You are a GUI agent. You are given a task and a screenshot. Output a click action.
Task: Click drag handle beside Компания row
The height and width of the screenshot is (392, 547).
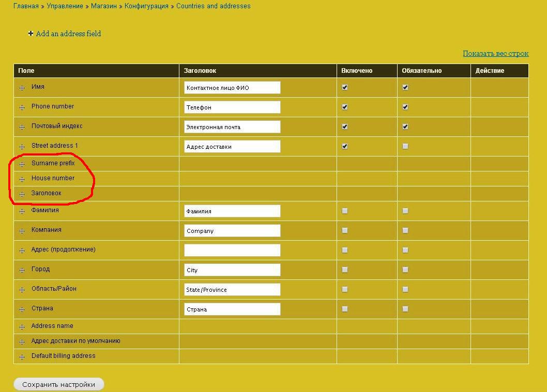[x=22, y=231]
